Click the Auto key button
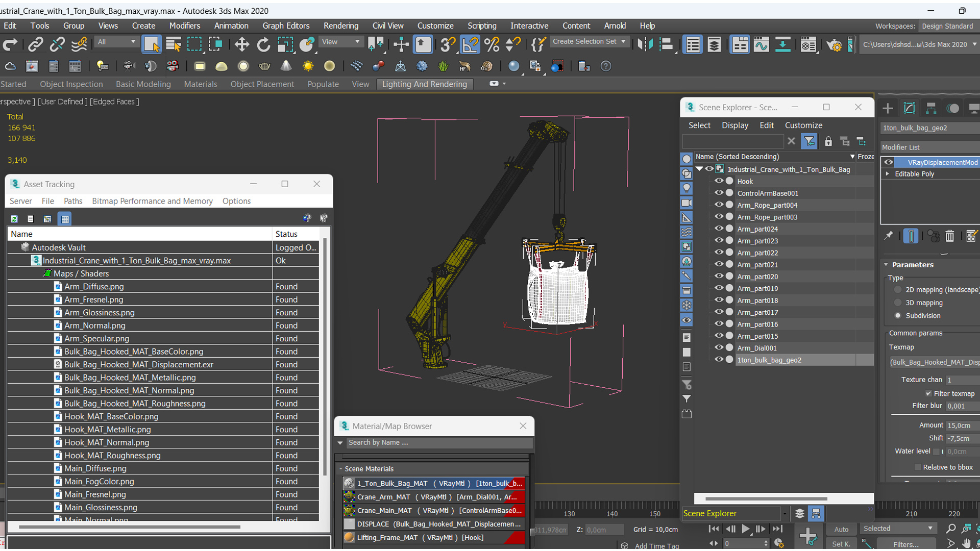The width and height of the screenshot is (980, 551). pyautogui.click(x=841, y=530)
